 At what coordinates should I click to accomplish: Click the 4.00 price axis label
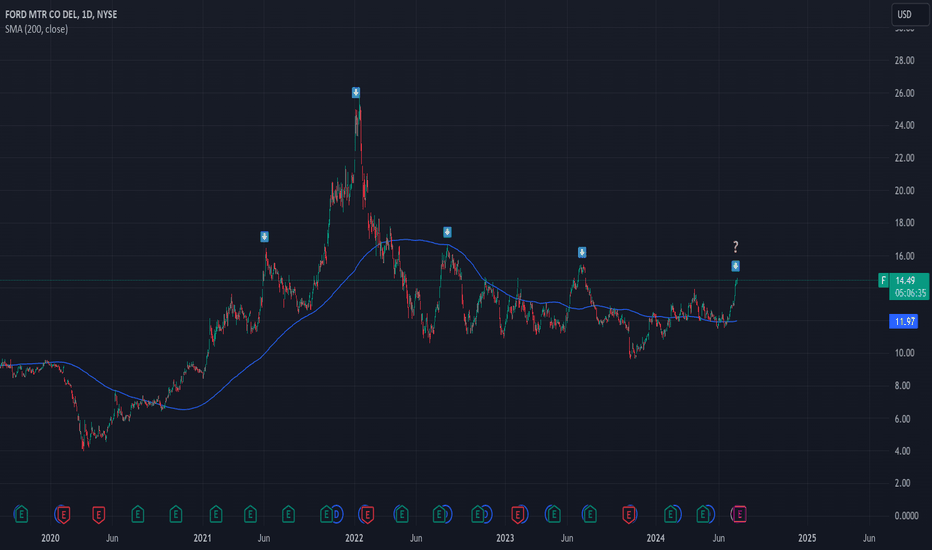(x=902, y=451)
